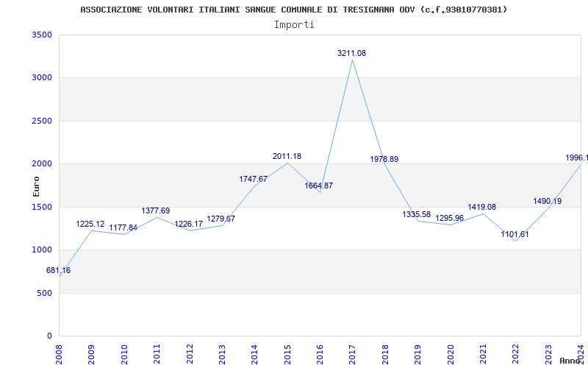Click the 2017 x-axis year label
The image size is (588, 368).
point(353,354)
